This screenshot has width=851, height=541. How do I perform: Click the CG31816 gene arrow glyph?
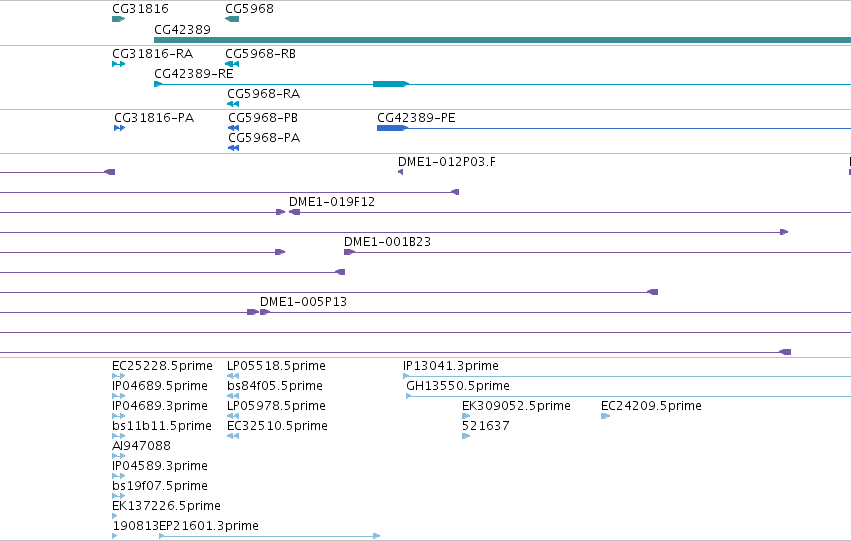(118, 19)
